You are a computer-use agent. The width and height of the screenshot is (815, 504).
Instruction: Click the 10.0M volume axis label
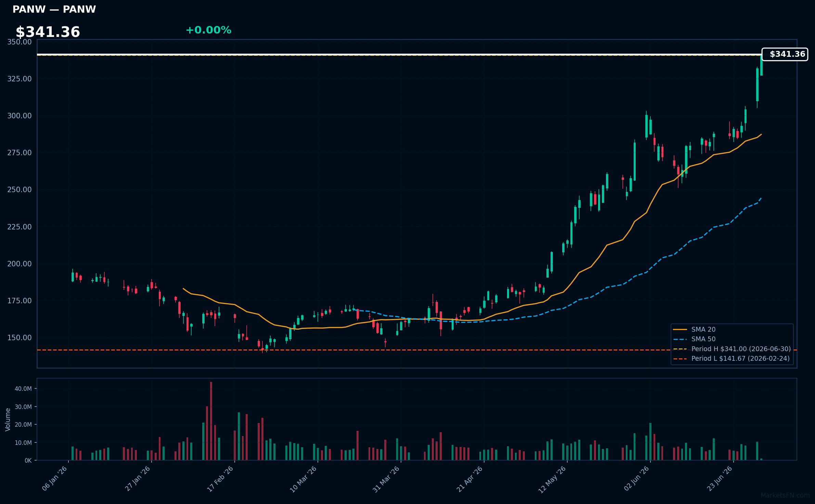point(23,443)
